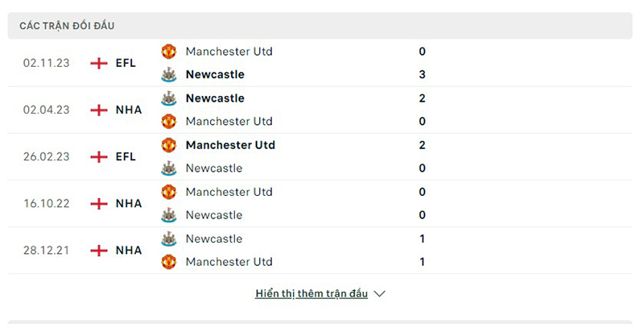Click England flag beside 16.10.22 NHA
Screen dimensions: 644x324
(x=99, y=203)
